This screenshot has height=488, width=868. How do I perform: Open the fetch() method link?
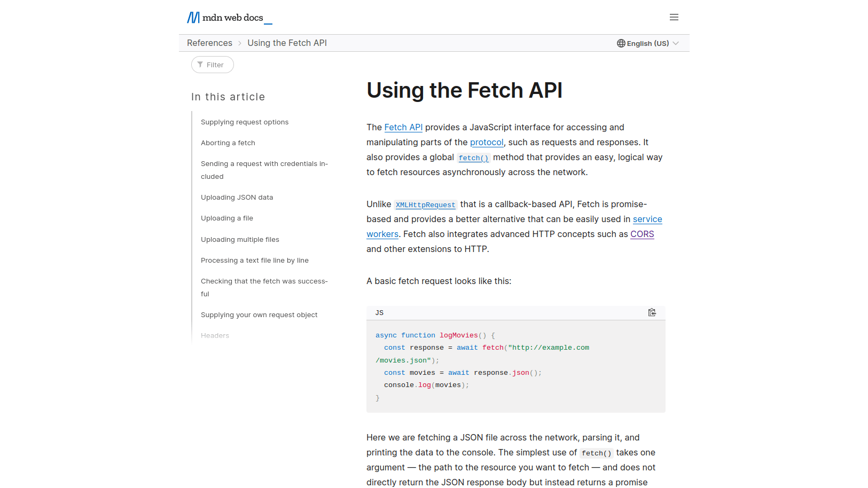473,158
